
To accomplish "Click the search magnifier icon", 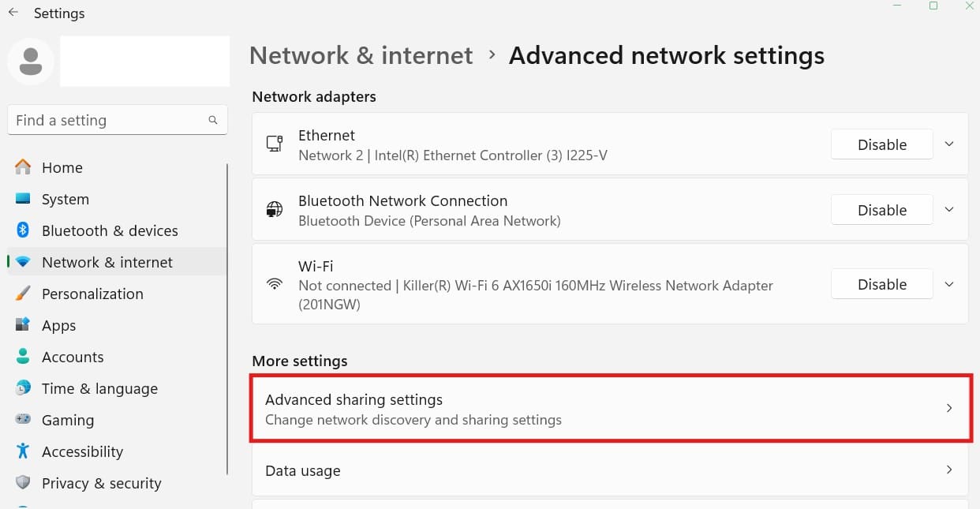I will 213,120.
